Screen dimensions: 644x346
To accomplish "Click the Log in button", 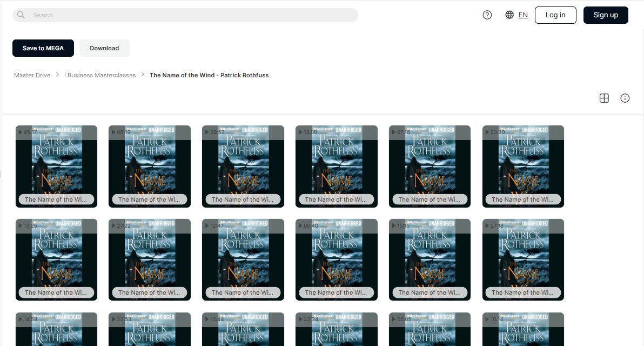I will (555, 15).
